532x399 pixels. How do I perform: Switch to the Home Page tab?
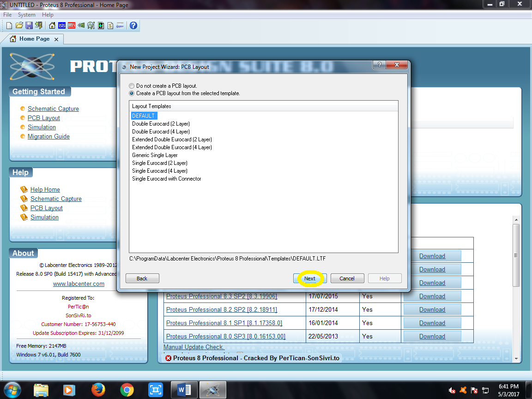[x=34, y=39]
